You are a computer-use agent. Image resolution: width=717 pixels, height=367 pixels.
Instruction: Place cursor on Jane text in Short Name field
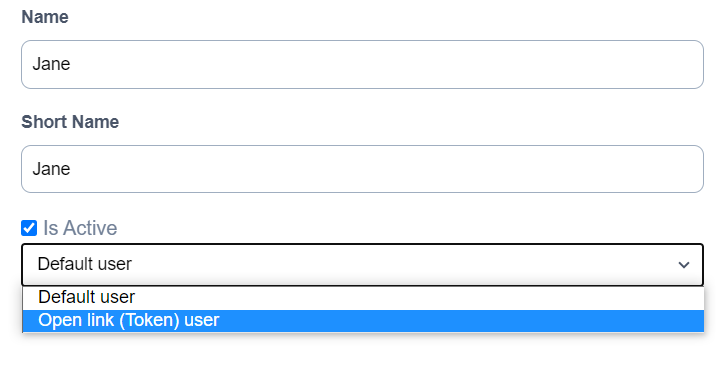[x=51, y=169]
